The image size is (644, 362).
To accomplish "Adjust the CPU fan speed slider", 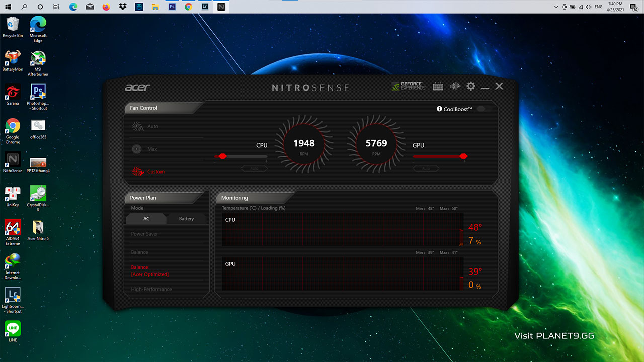I will [x=240, y=156].
